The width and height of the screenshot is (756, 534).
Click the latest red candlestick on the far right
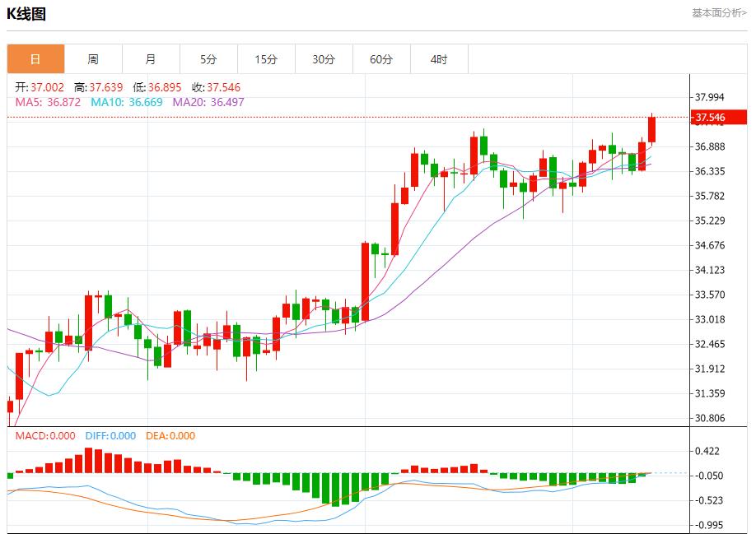651,129
